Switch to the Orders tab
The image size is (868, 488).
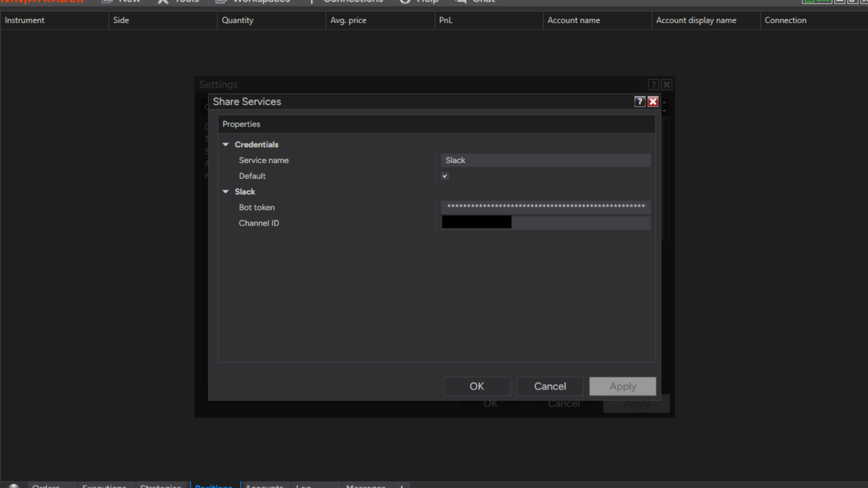[x=46, y=485]
